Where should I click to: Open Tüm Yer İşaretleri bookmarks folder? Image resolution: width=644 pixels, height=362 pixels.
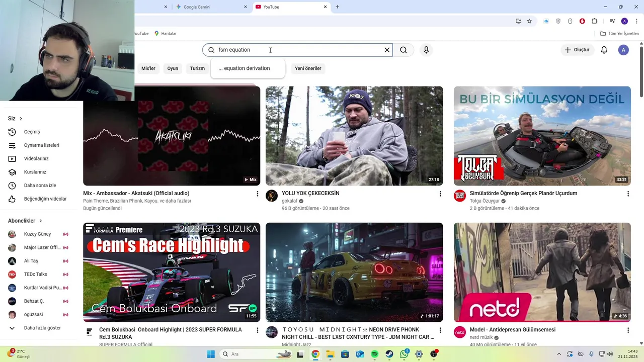click(619, 34)
